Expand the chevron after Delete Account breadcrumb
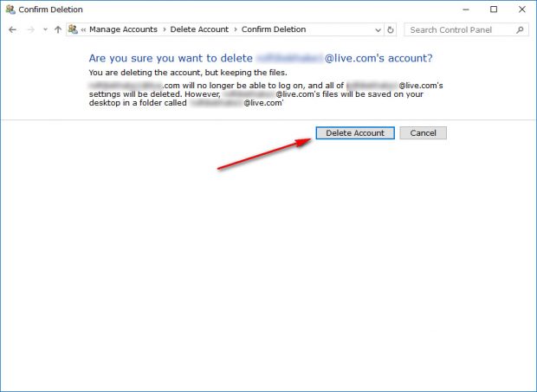This screenshot has height=392, width=537. (236, 29)
